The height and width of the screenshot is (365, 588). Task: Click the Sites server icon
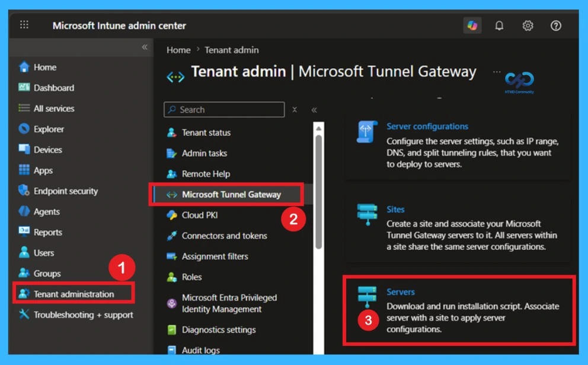(367, 214)
